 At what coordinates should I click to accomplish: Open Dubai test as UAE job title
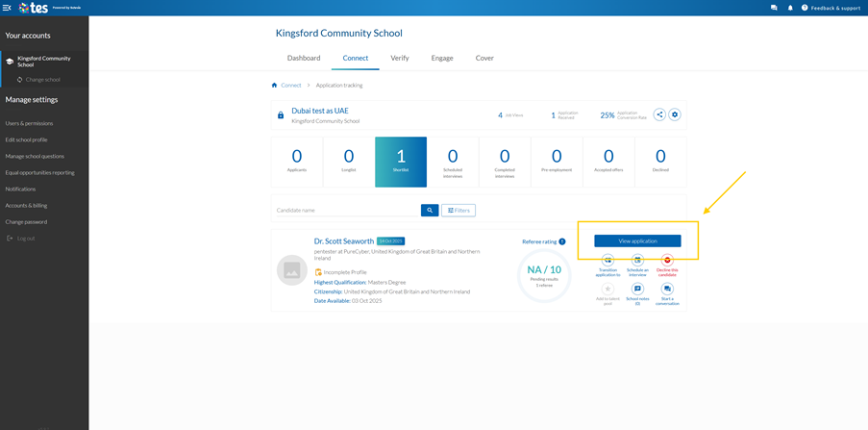point(320,111)
